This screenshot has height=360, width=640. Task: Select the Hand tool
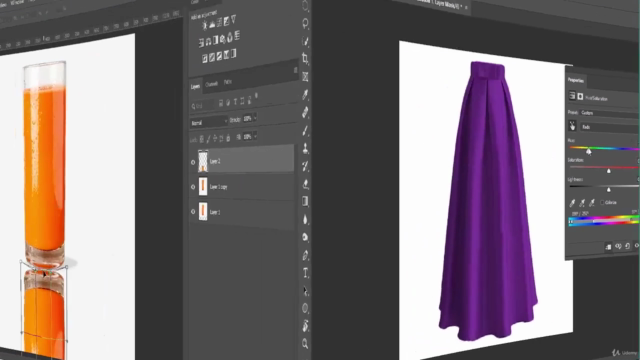point(305,326)
